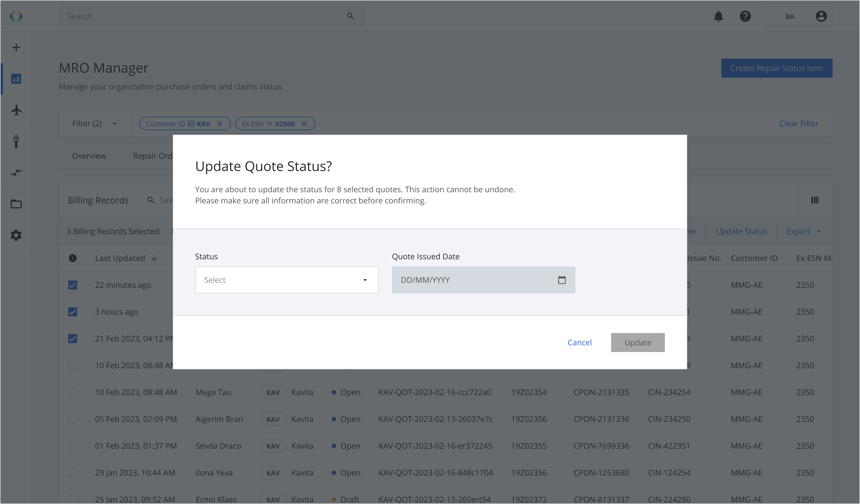This screenshot has width=860, height=504.
Task: Click the Customer ID column header
Action: [x=754, y=258]
